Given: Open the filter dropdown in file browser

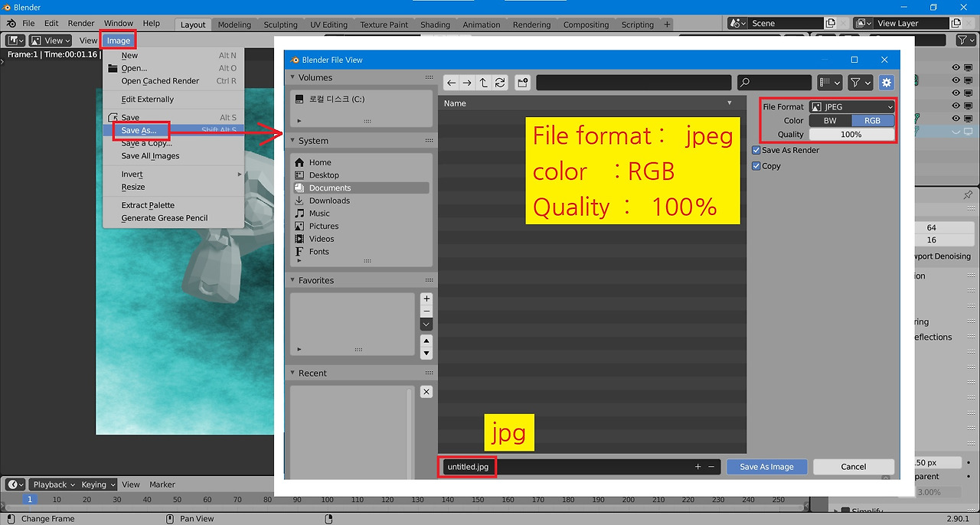Looking at the screenshot, I should pos(861,83).
